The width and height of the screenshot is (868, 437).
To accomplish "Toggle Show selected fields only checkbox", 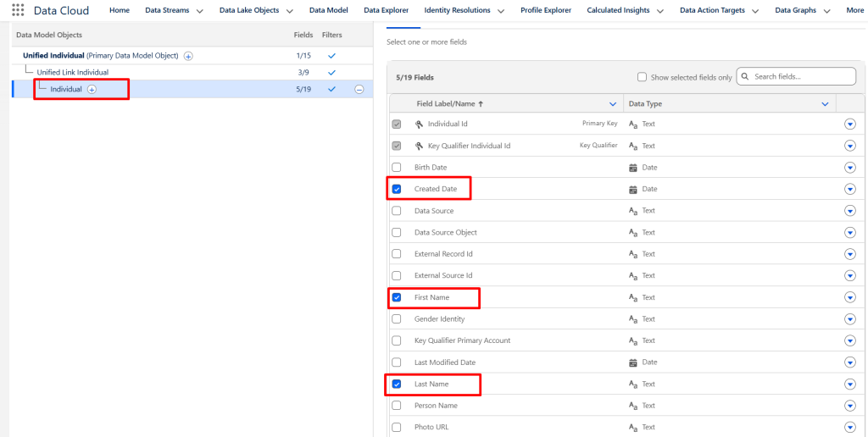I will coord(643,77).
